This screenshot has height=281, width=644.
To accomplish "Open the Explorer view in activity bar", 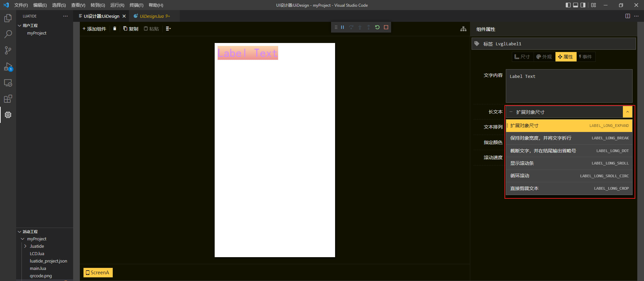I will 8,18.
